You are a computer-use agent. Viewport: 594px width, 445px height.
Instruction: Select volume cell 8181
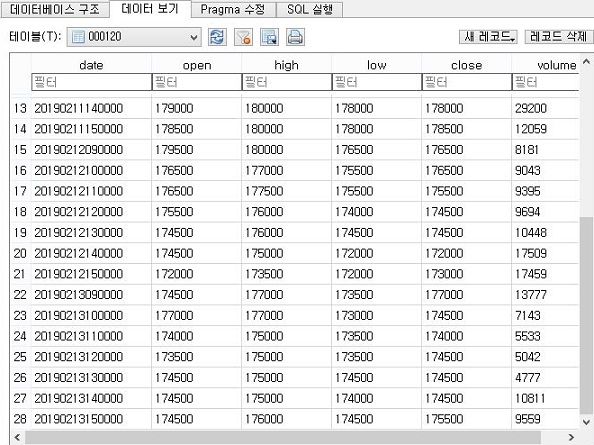(x=546, y=150)
